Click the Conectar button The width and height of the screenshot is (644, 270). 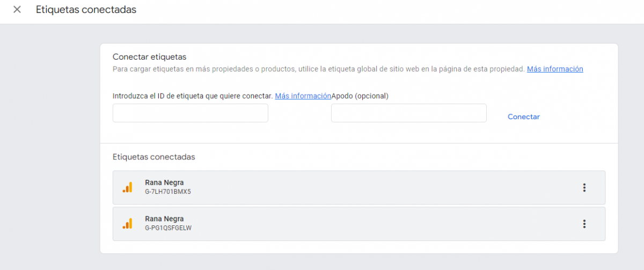(x=524, y=116)
